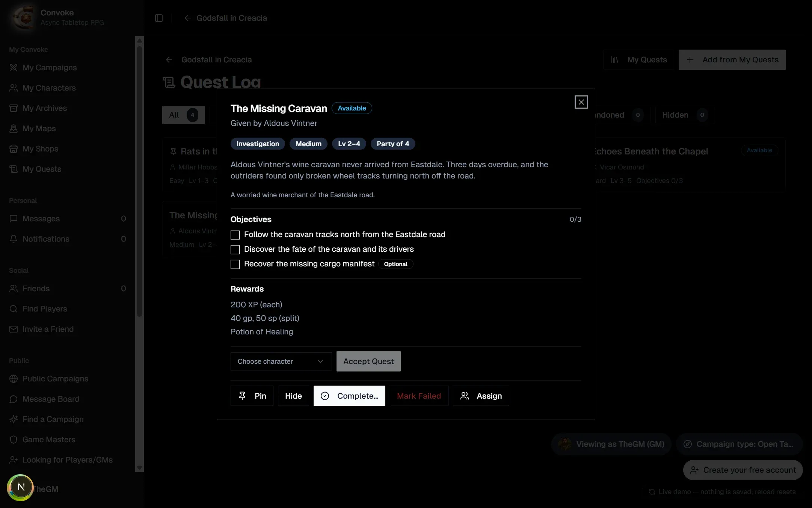The height and width of the screenshot is (508, 812).
Task: Click the Notifications bell icon
Action: (x=14, y=239)
